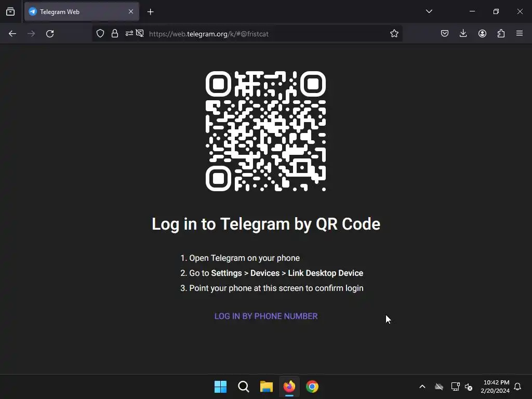Open the Downloads panel
This screenshot has width=532, height=399.
[463, 34]
